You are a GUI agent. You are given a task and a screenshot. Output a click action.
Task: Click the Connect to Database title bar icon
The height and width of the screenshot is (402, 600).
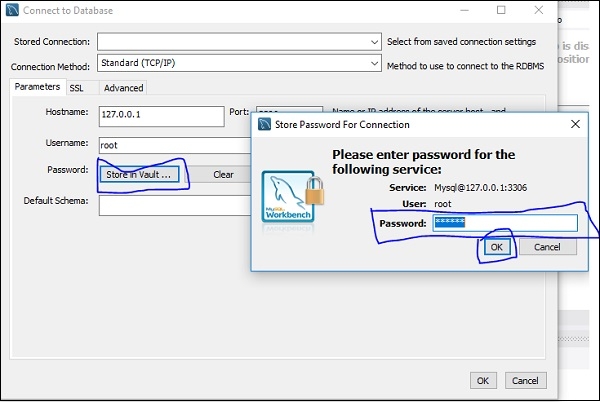point(12,10)
